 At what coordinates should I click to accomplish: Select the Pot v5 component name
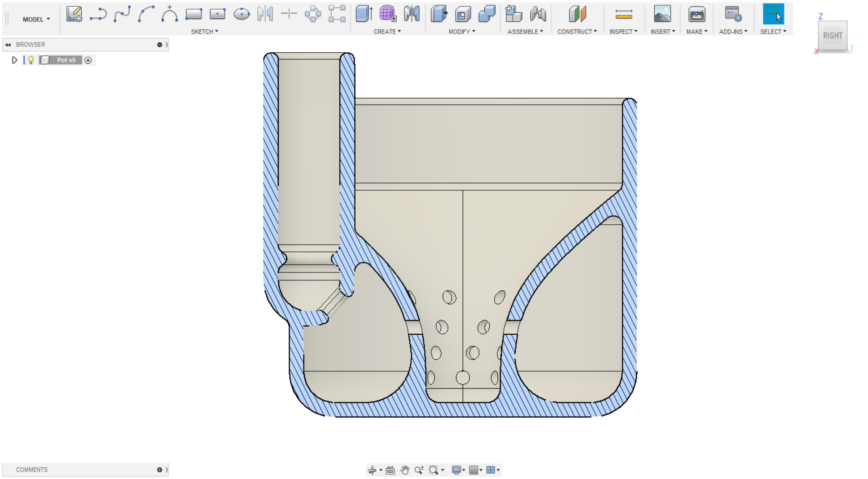point(66,60)
